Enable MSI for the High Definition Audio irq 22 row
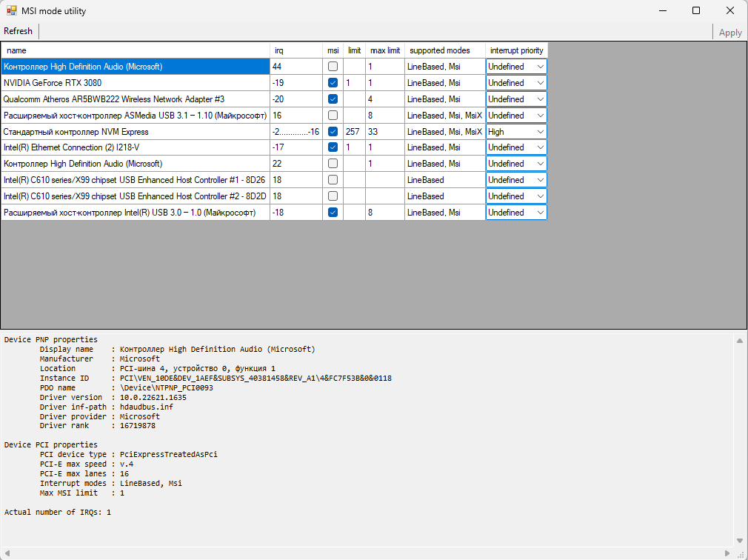The height and width of the screenshot is (560, 748). click(x=333, y=164)
